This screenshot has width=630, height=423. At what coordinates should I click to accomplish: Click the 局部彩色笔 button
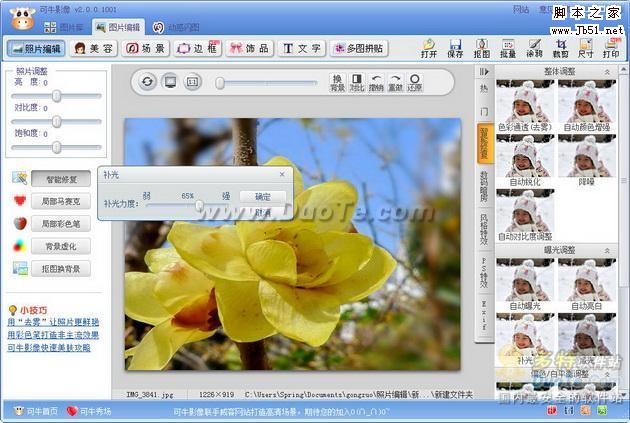61,224
